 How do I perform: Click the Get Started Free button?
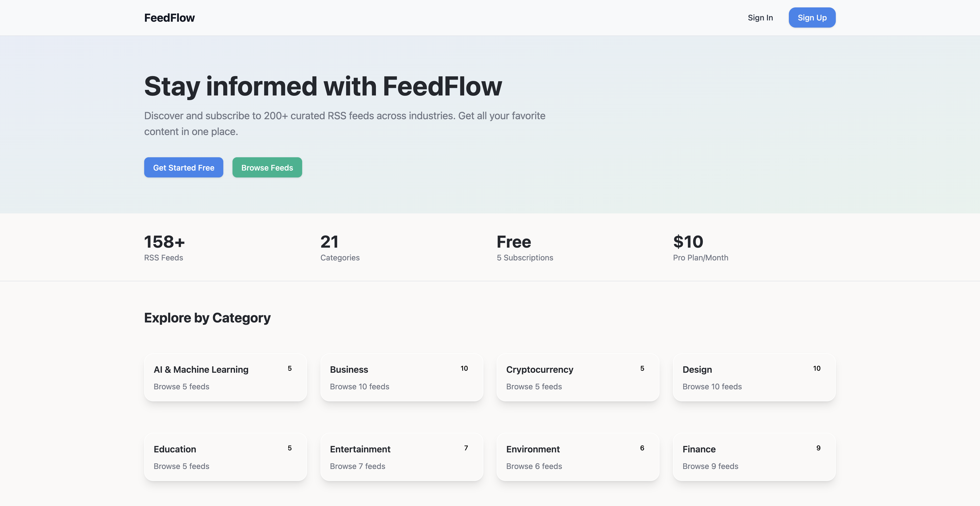(x=183, y=167)
